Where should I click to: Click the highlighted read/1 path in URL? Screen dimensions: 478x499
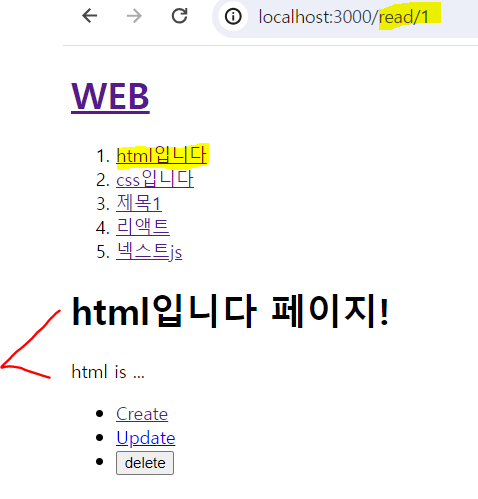click(404, 17)
